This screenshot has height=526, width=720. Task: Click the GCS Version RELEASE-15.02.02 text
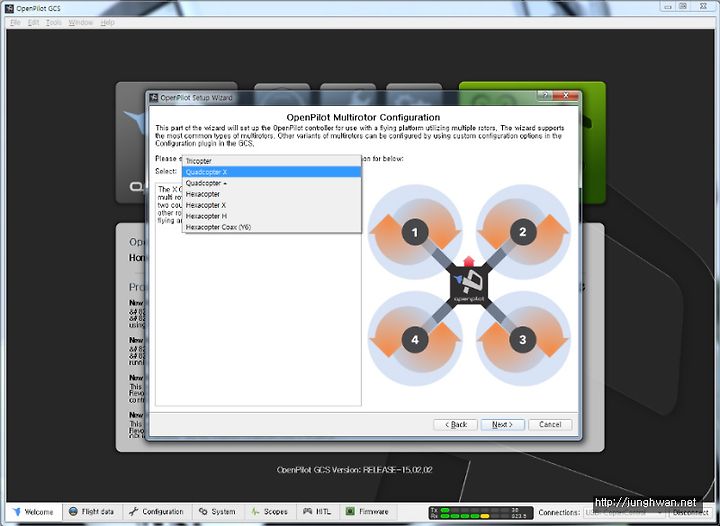click(354, 470)
